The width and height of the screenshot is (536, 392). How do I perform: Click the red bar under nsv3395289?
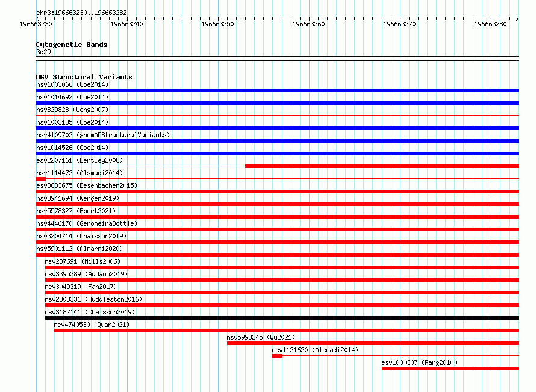(282, 280)
